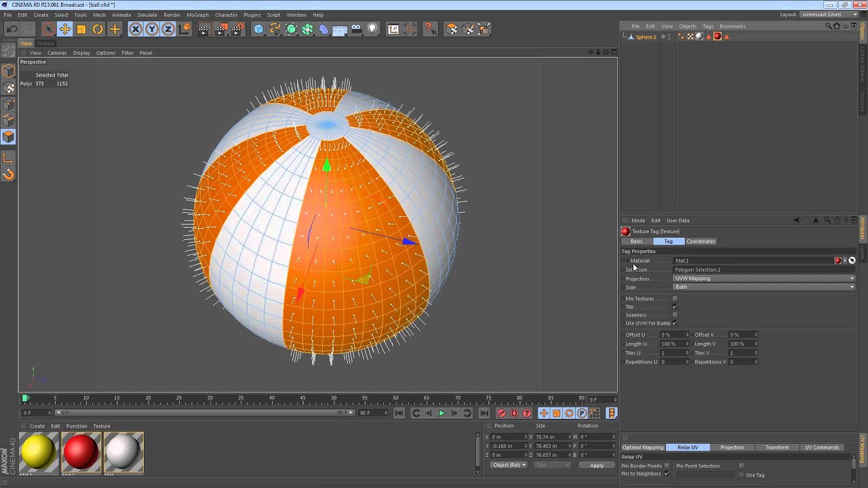The image size is (868, 488).
Task: Click the red Texture tag on Sphere.1
Action: (717, 37)
